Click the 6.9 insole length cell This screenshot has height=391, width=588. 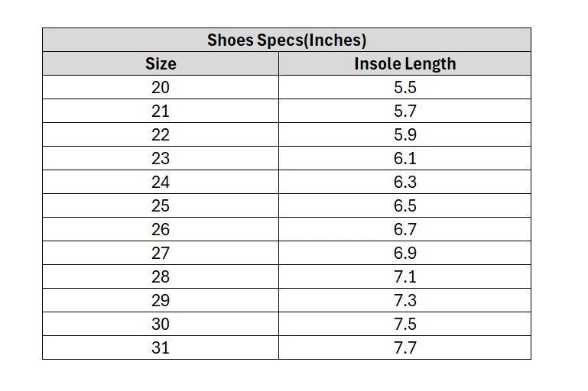pos(405,253)
